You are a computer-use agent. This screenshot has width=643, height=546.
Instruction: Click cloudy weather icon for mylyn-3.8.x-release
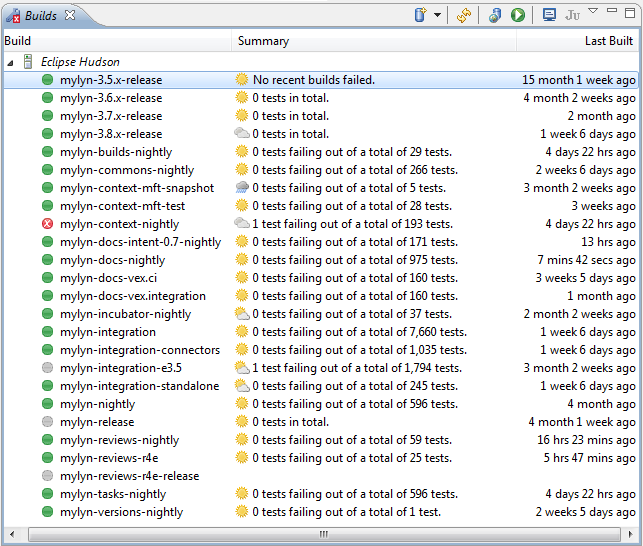click(242, 133)
